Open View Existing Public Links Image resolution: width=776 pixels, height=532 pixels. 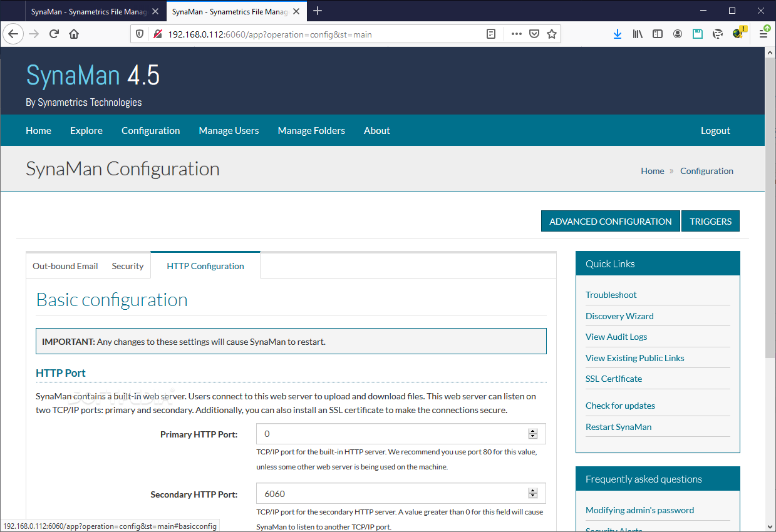(x=634, y=358)
